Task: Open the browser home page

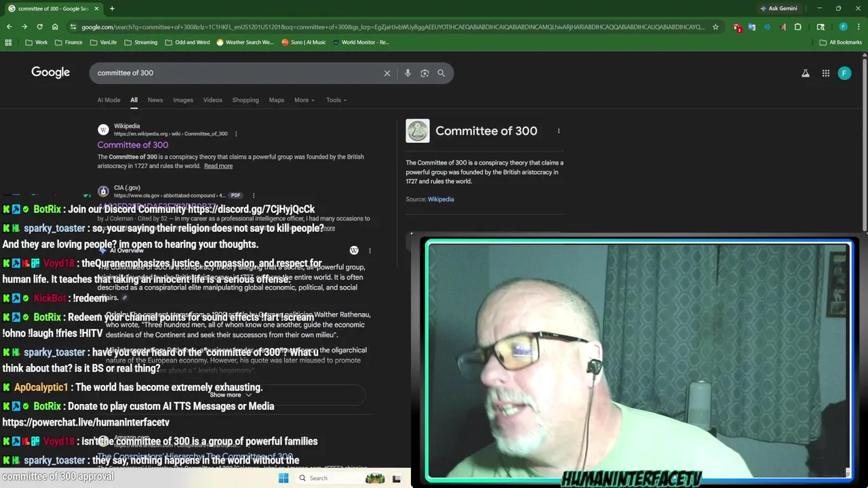Action: pyautogui.click(x=55, y=27)
